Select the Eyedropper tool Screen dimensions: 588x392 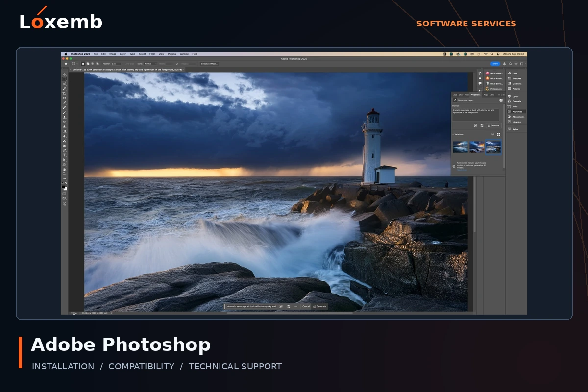tap(64, 103)
